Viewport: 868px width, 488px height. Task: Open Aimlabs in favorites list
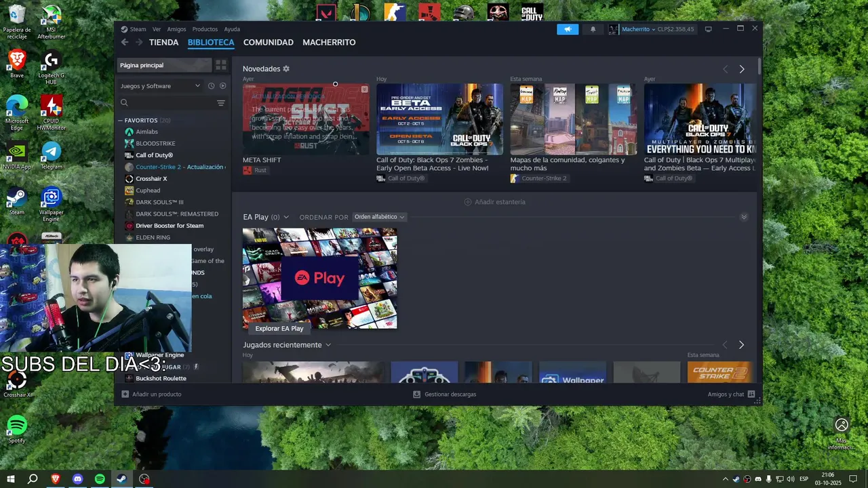(147, 131)
